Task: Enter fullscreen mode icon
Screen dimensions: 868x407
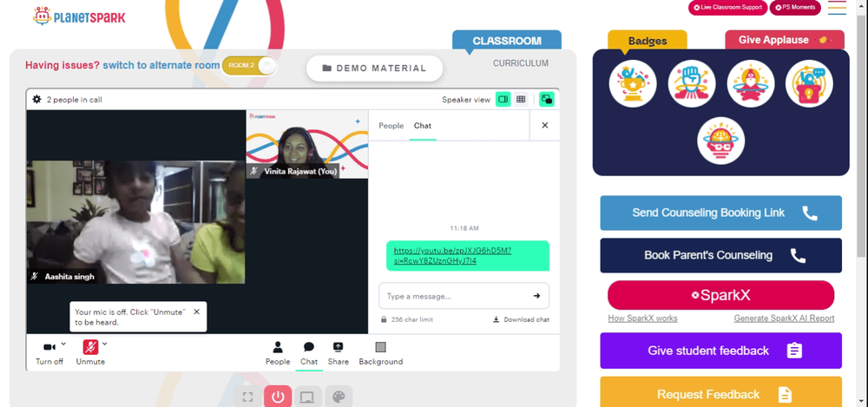Action: (x=248, y=397)
